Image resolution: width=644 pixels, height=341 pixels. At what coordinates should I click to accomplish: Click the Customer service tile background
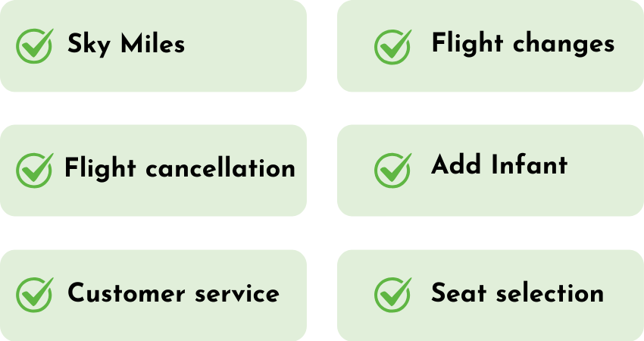pyautogui.click(x=164, y=324)
